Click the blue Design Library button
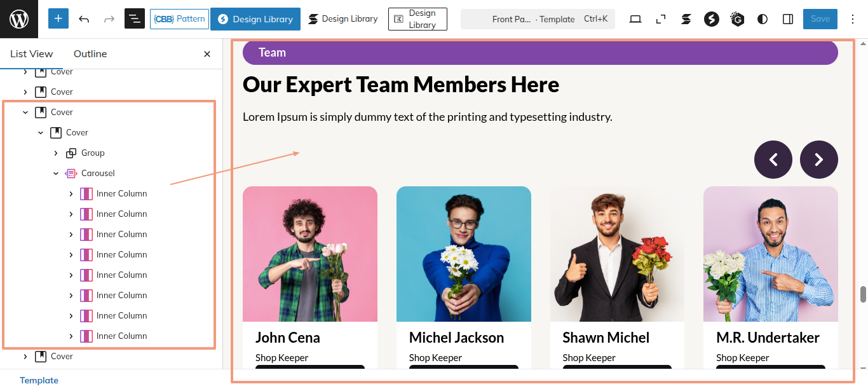Image resolution: width=868 pixels, height=391 pixels. [x=255, y=19]
